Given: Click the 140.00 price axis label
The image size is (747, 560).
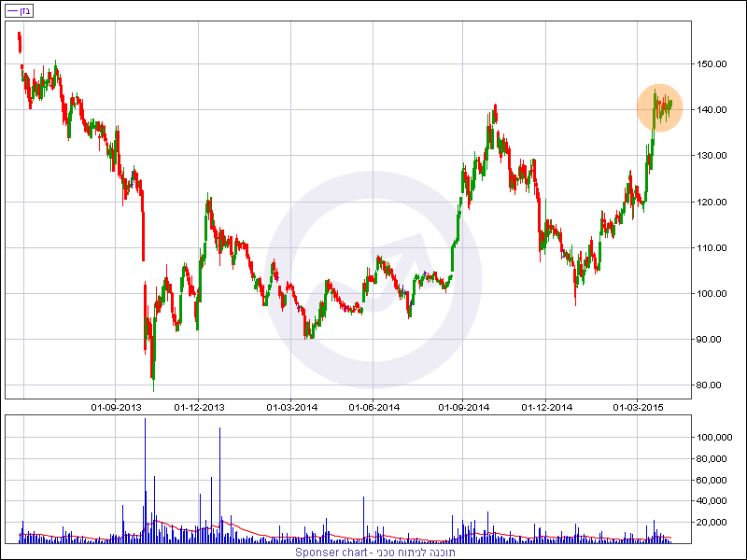Looking at the screenshot, I should point(712,110).
